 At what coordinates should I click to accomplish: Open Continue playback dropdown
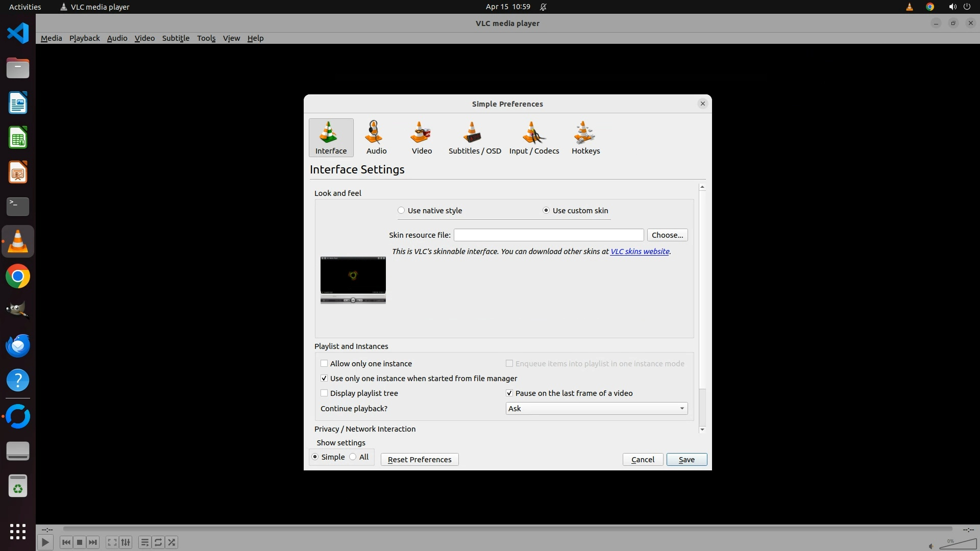pyautogui.click(x=596, y=409)
